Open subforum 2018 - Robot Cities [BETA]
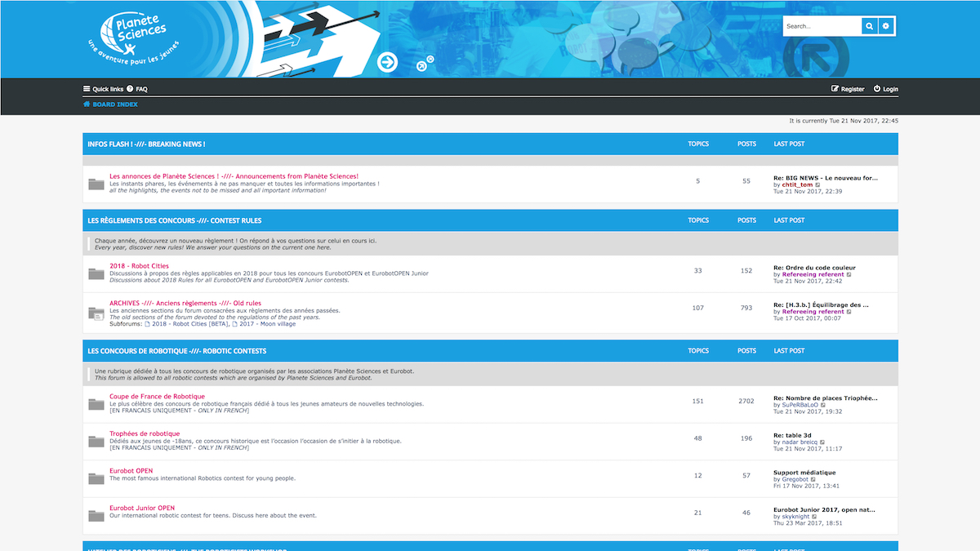The width and height of the screenshot is (980, 551). pos(190,324)
